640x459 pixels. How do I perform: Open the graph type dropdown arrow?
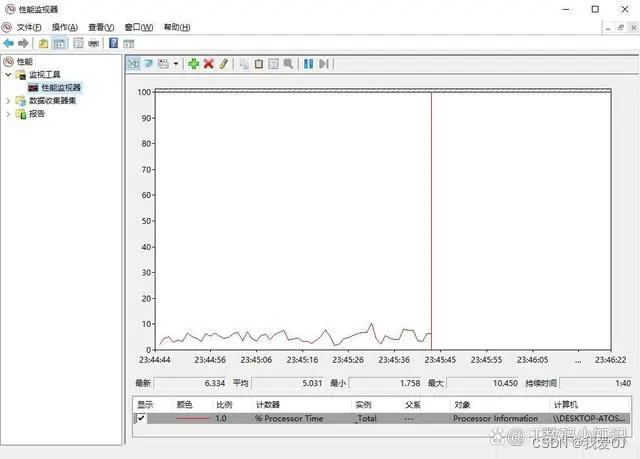point(176,64)
